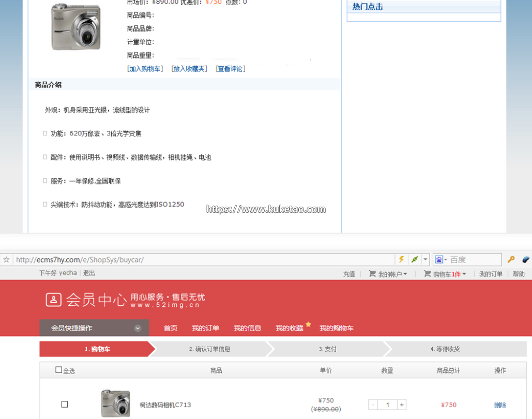Click the cart icon beside 我的帐户
Viewport: 532px width, 419px height.
[x=372, y=274]
